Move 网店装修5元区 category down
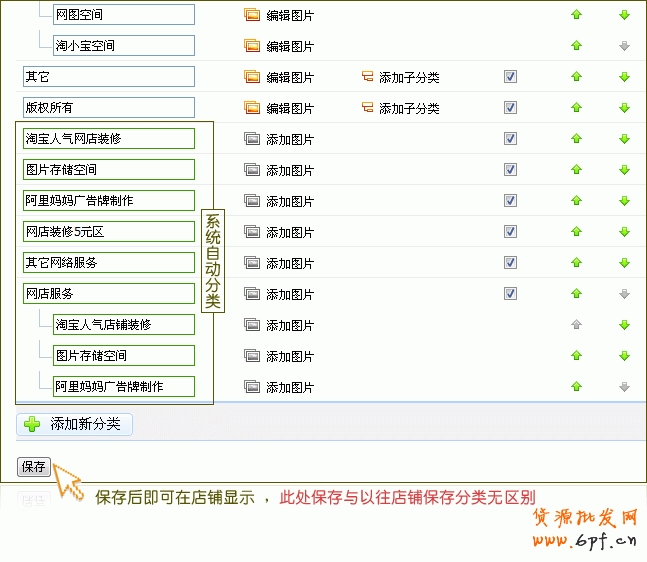647x562 pixels. (x=624, y=232)
